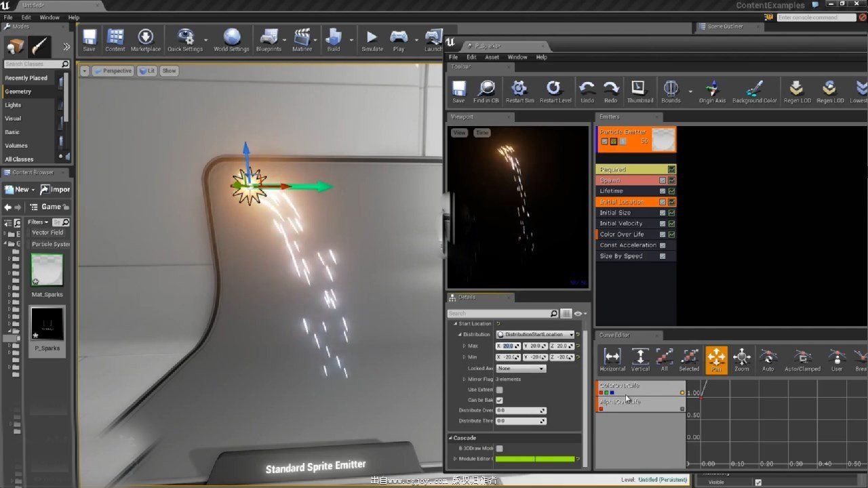Image resolution: width=868 pixels, height=488 pixels.
Task: Toggle Initial Velocity module enabled checkbox
Action: [x=663, y=224]
